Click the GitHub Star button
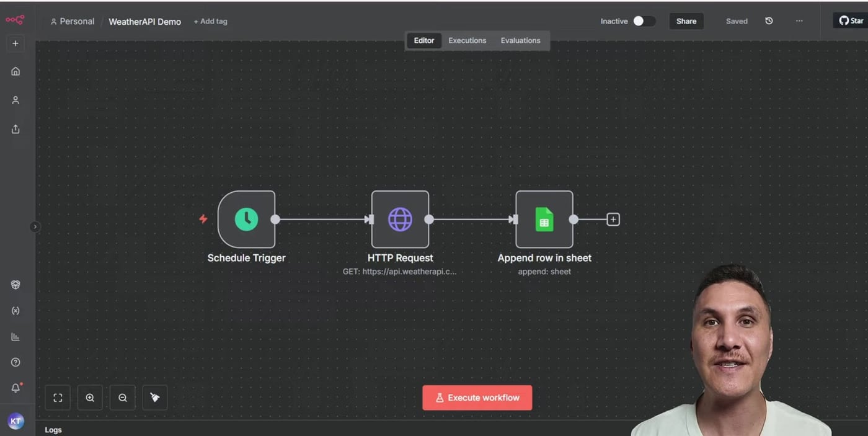Image resolution: width=868 pixels, height=436 pixels. click(x=851, y=20)
